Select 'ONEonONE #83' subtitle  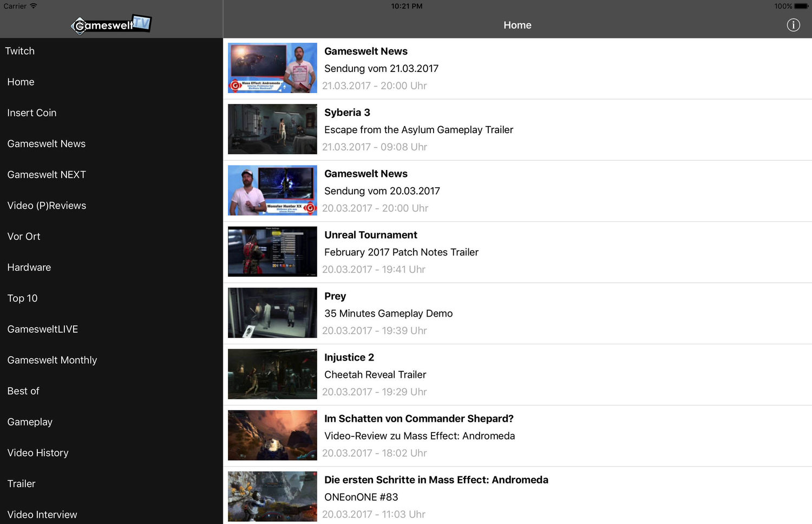click(x=361, y=497)
